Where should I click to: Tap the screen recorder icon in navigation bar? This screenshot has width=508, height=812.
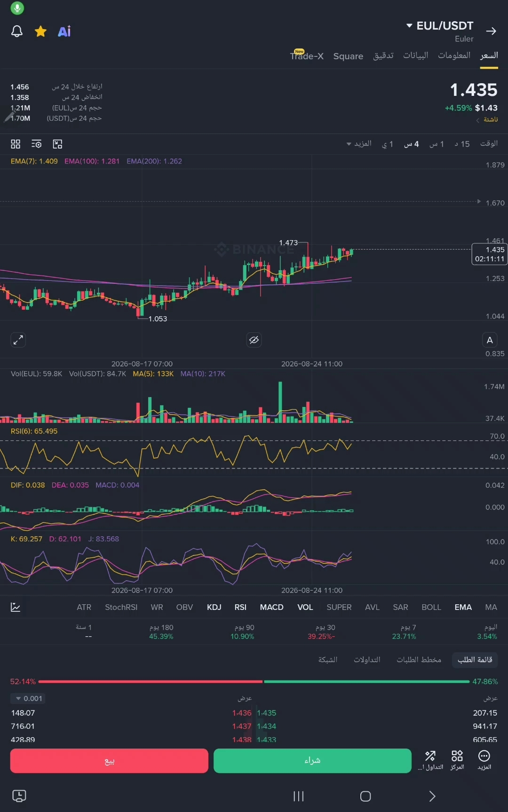(19, 796)
